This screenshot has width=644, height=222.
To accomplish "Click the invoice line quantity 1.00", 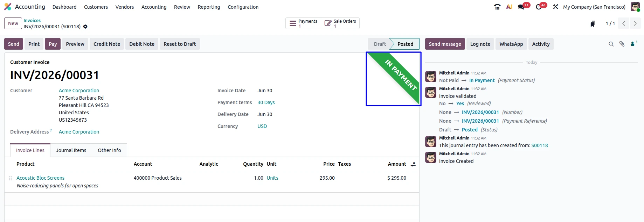I will (258, 178).
